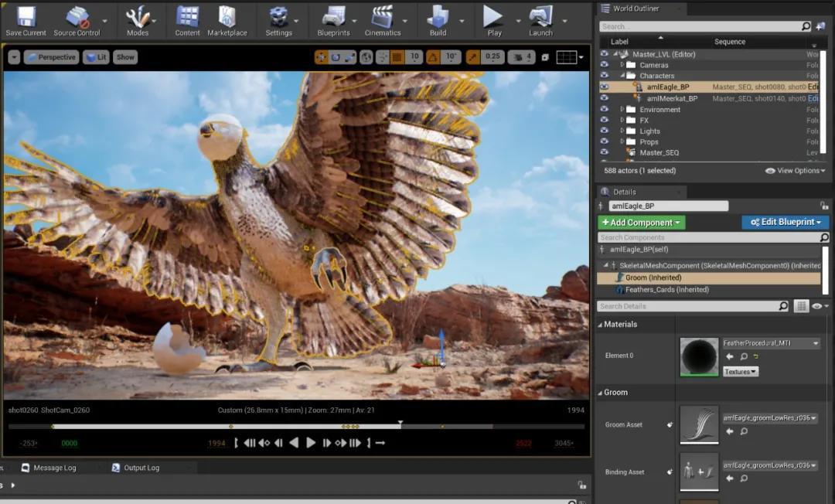Browse to FeatherProcedural_MTI material with magnifier

[x=744, y=356]
